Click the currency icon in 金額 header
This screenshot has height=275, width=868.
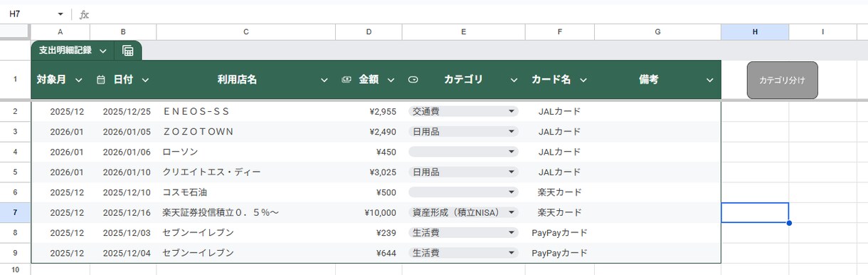(x=346, y=80)
